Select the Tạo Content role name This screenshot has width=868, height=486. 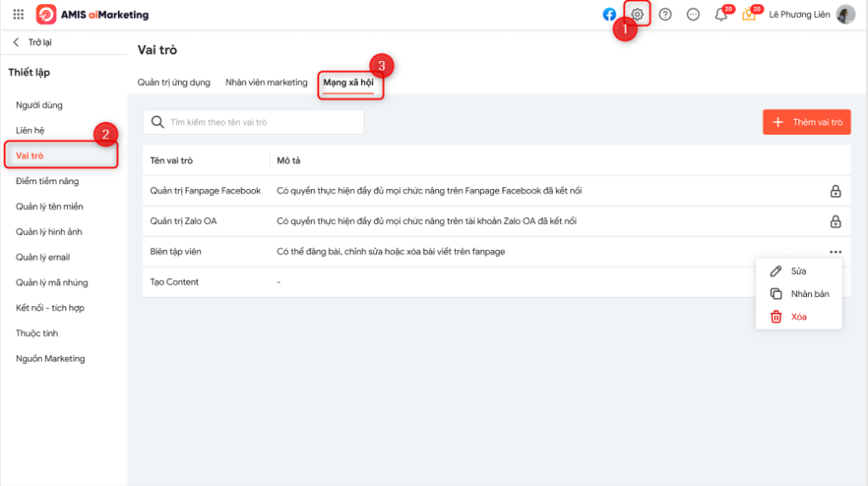[174, 282]
